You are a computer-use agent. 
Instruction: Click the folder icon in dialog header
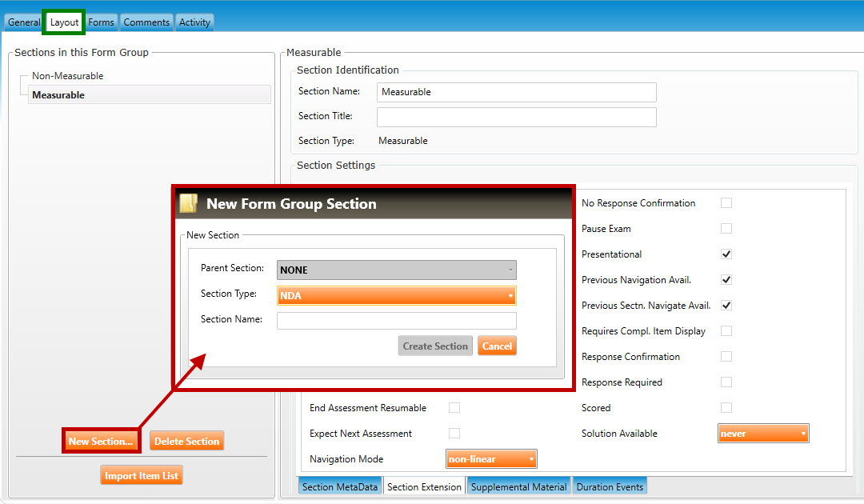[188, 204]
